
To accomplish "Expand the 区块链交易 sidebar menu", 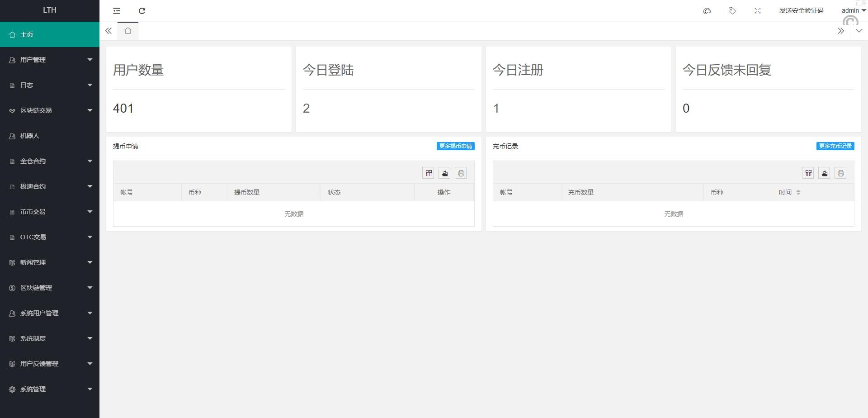I will click(x=50, y=110).
